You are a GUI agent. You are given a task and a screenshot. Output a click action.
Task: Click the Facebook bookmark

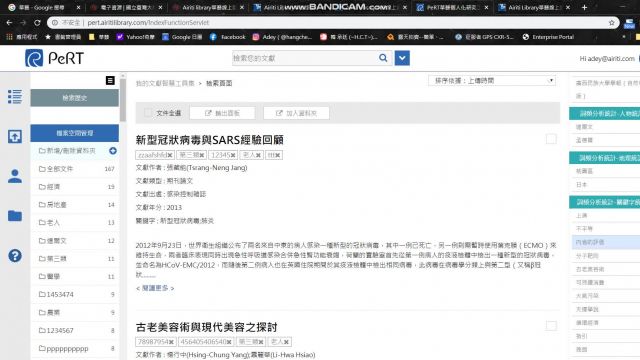coord(227,37)
